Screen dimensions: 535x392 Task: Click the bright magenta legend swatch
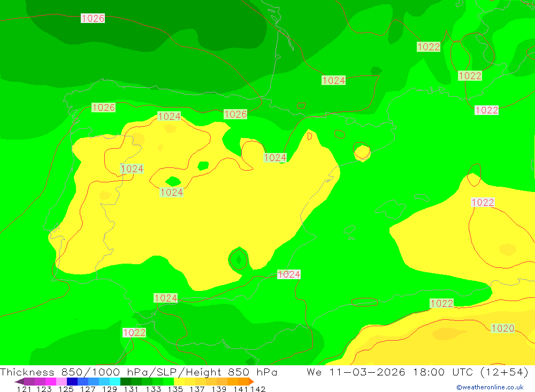[x=51, y=381]
